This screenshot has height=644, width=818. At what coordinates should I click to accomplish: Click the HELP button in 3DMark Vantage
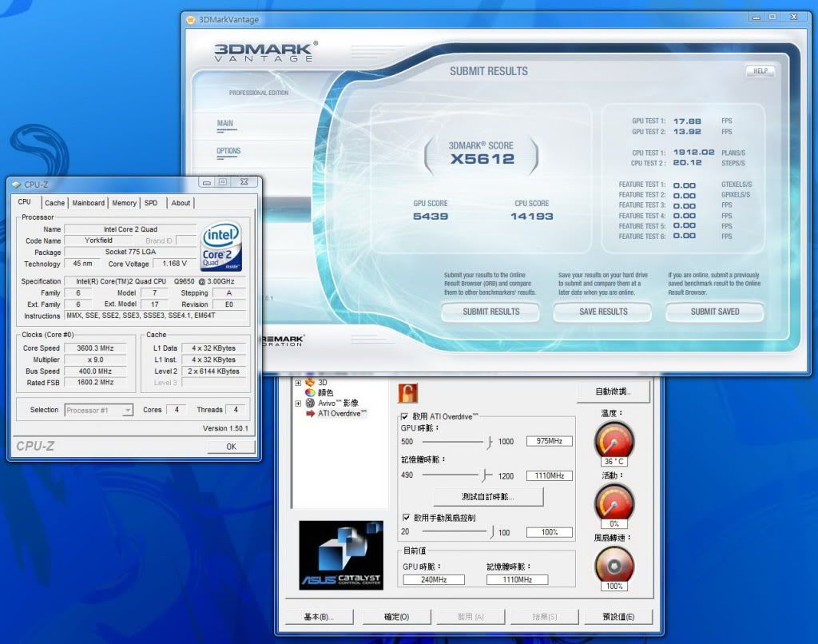(x=760, y=71)
